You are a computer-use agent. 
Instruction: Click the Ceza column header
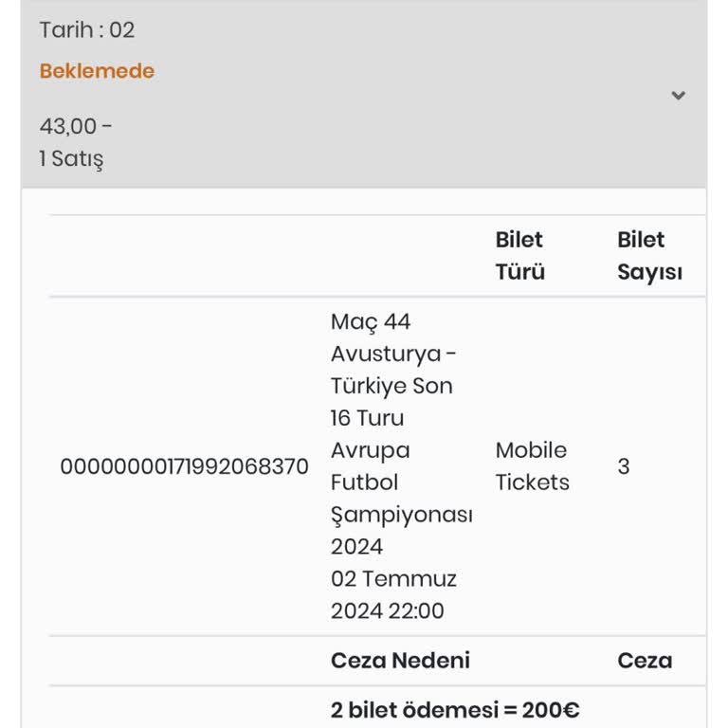pos(645,661)
